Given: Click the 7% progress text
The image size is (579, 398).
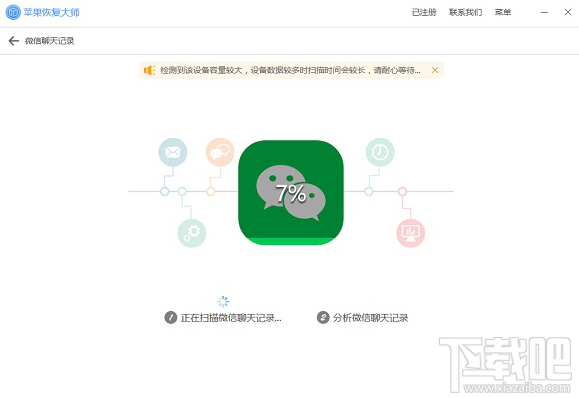Looking at the screenshot, I should pyautogui.click(x=291, y=193).
